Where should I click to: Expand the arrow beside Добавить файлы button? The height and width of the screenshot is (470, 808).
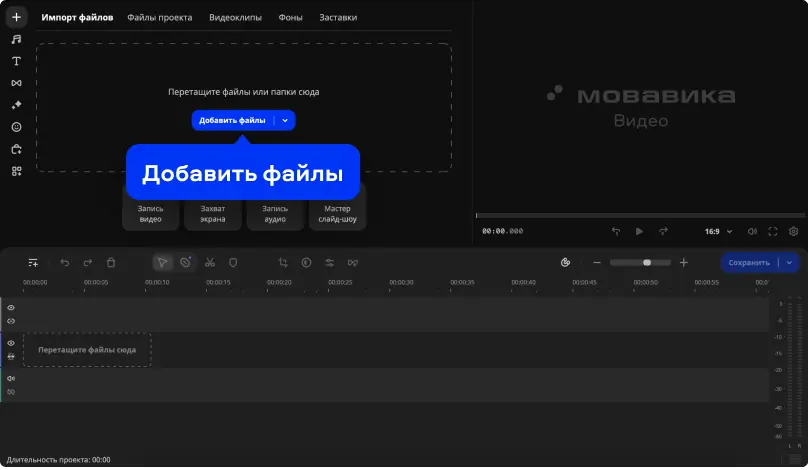point(285,121)
